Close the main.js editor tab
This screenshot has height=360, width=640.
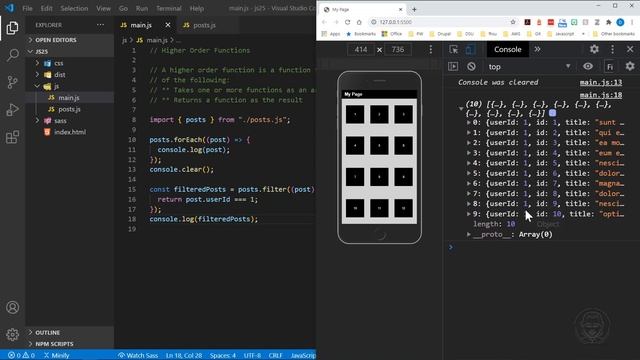tap(168, 25)
